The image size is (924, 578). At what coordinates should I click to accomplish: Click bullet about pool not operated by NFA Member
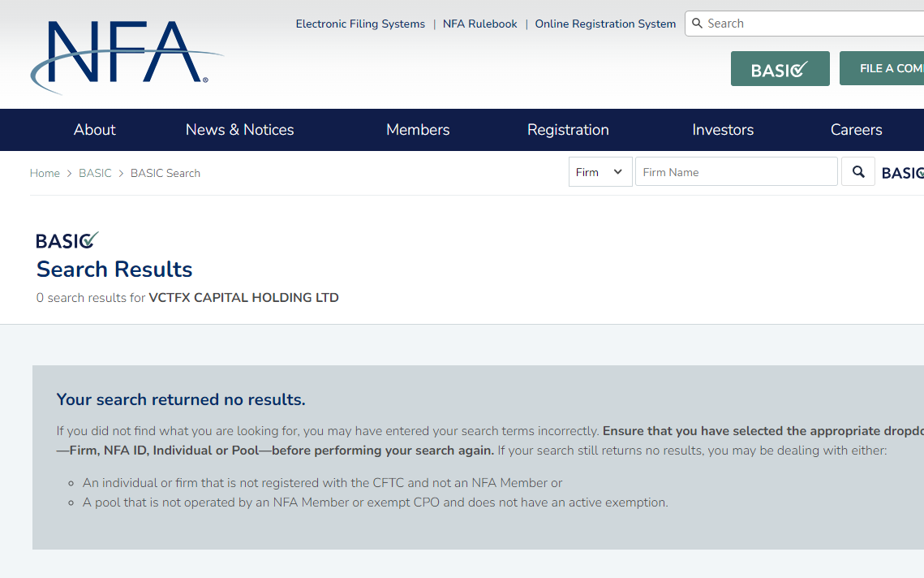coord(376,503)
